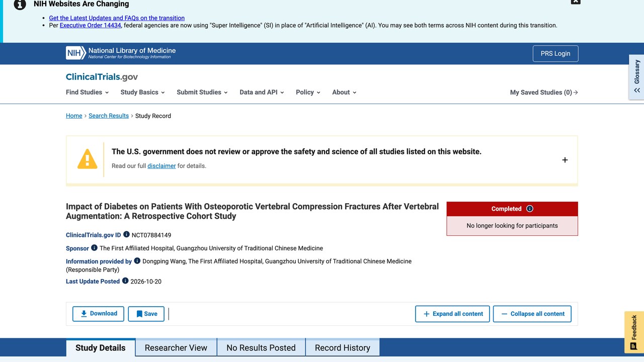644x362 pixels.
Task: Click the 2026-10-20 last update date
Action: (x=146, y=282)
